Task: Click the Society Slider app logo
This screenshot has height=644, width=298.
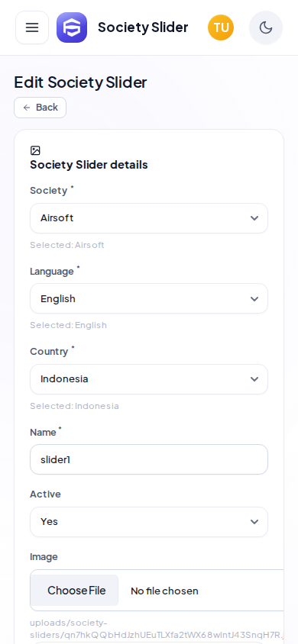Action: pyautogui.click(x=72, y=27)
